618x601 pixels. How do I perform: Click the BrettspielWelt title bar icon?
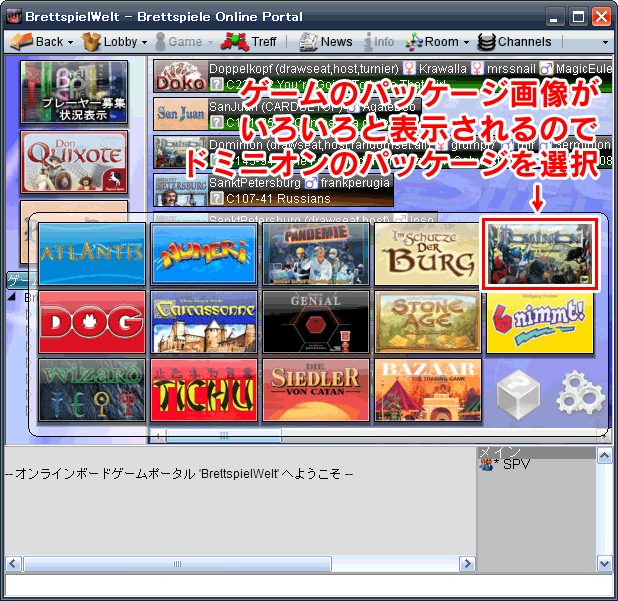coord(14,17)
